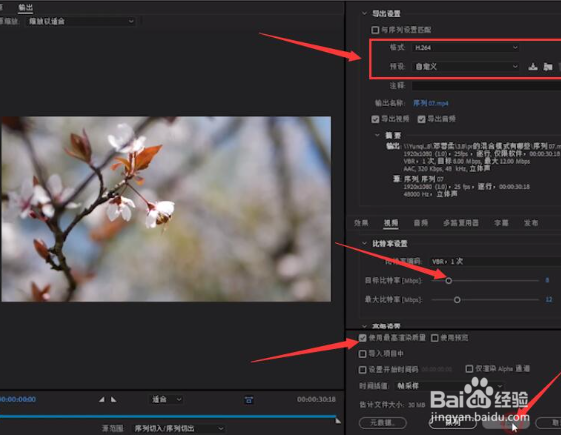The height and width of the screenshot is (437, 561).
Task: Uncheck the 导出音频 checkbox
Action: pos(421,119)
